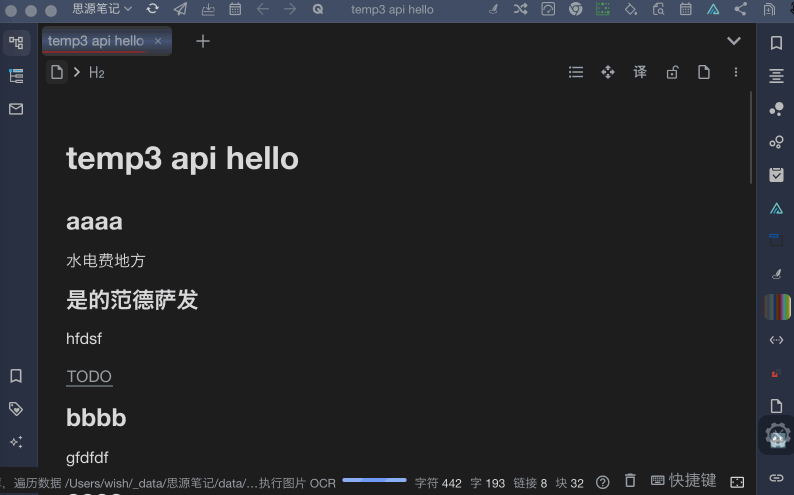Click the code brackets icon in the right sidebar
The width and height of the screenshot is (794, 495).
click(776, 340)
